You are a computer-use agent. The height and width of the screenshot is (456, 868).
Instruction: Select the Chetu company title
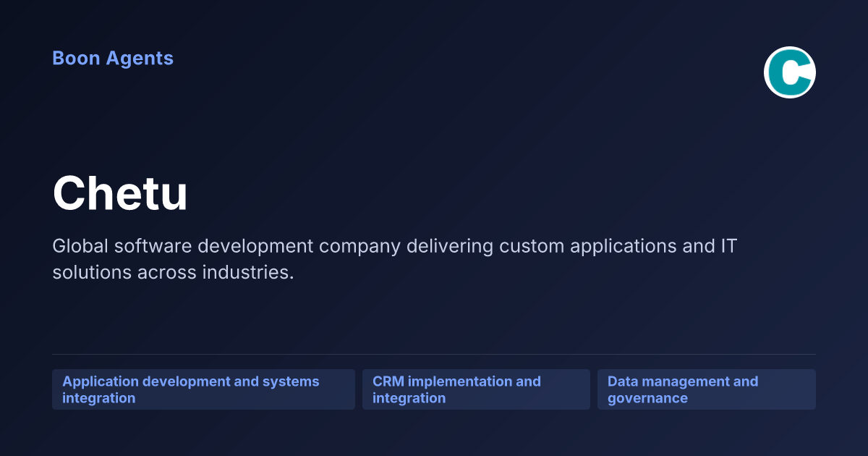coord(120,194)
